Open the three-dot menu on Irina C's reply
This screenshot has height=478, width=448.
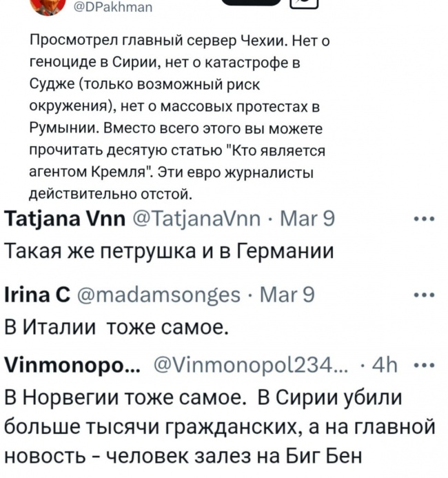pos(424,295)
